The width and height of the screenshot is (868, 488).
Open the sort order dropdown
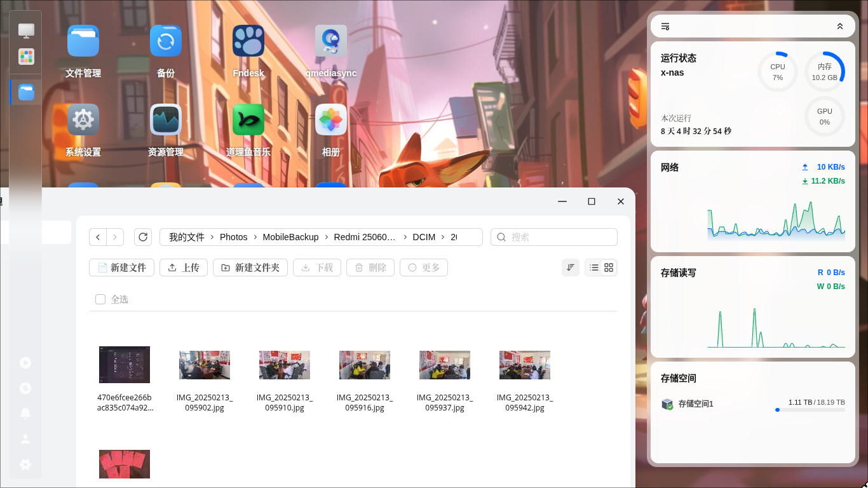point(571,268)
